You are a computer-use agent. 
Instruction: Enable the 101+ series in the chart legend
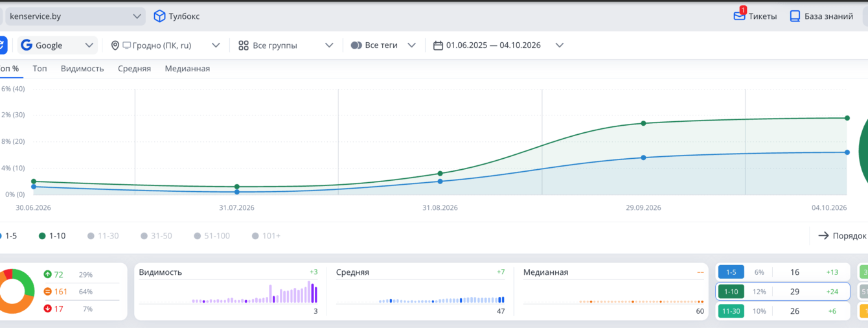[x=266, y=236]
